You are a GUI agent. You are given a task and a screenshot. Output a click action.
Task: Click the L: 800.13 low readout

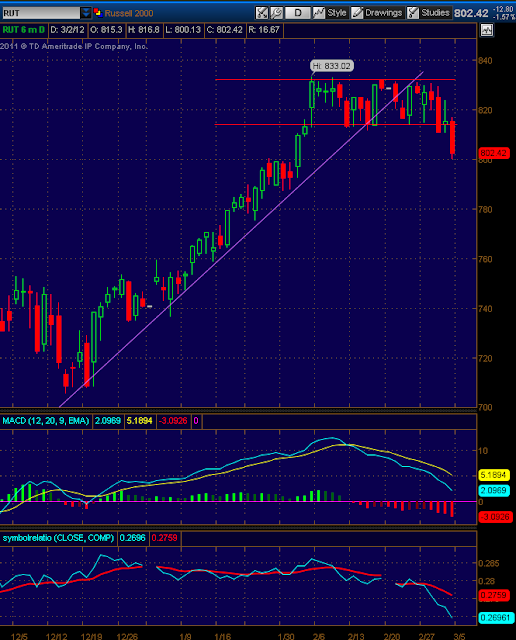183,30
